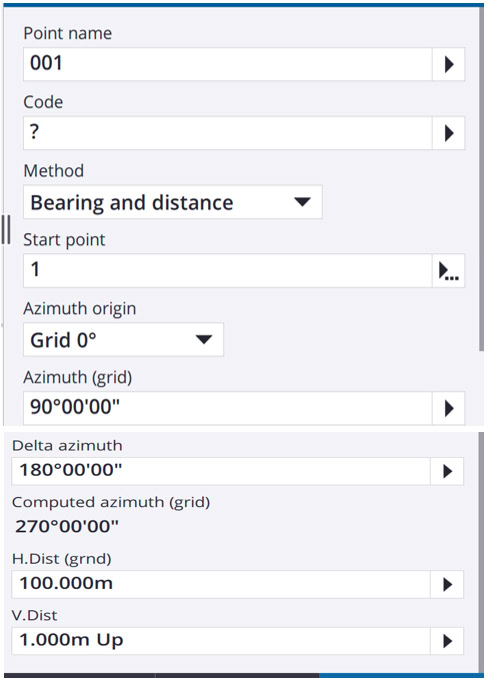The image size is (488, 683).
Task: Open Start point selection arrow with ellipsis
Action: (x=448, y=271)
